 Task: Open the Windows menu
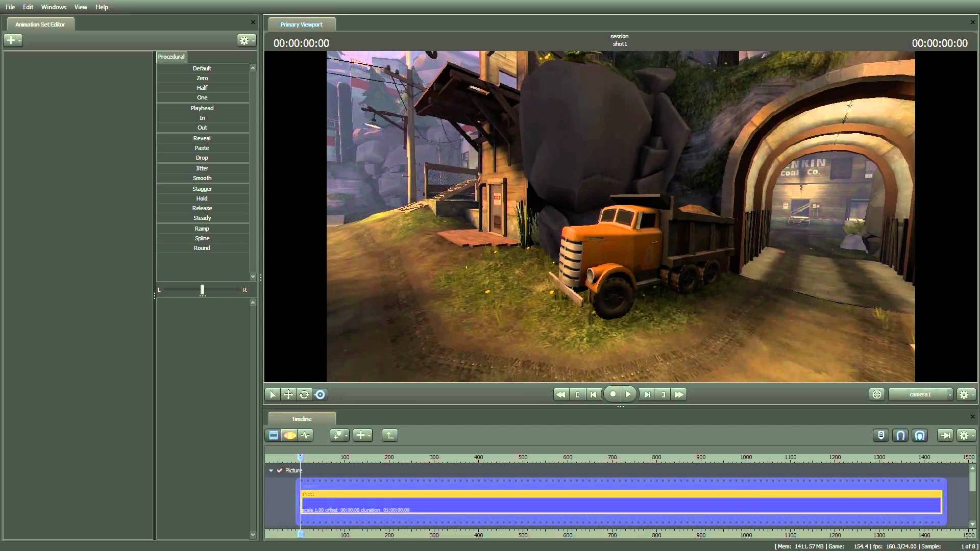[54, 7]
